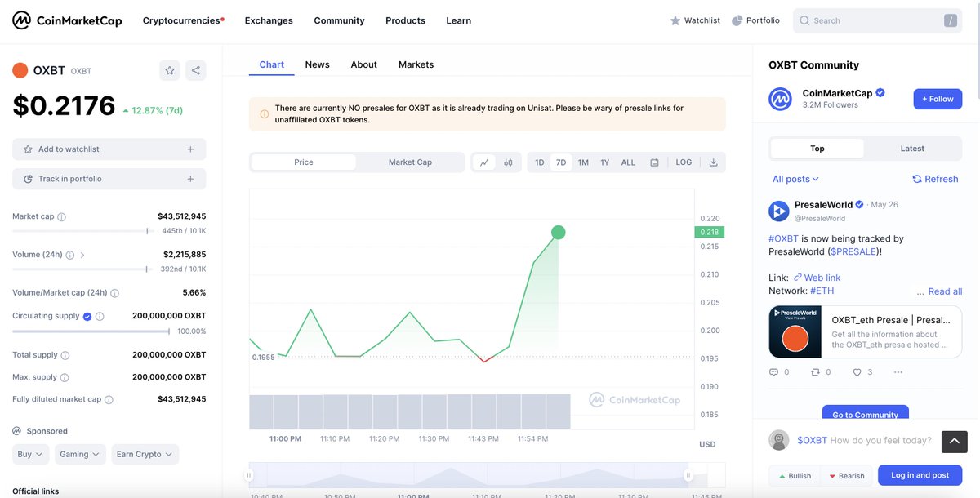Switch community feed to Latest
Image resolution: width=980 pixels, height=498 pixels.
coord(912,149)
